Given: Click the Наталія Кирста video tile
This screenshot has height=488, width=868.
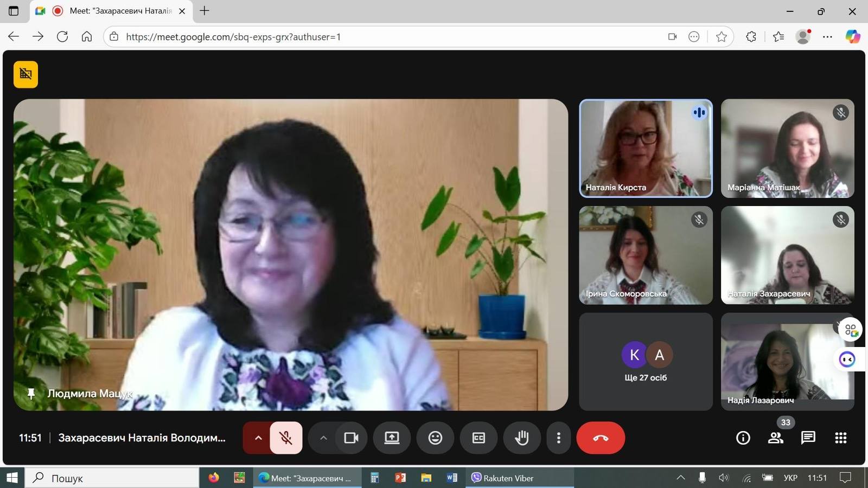Looking at the screenshot, I should [x=646, y=147].
